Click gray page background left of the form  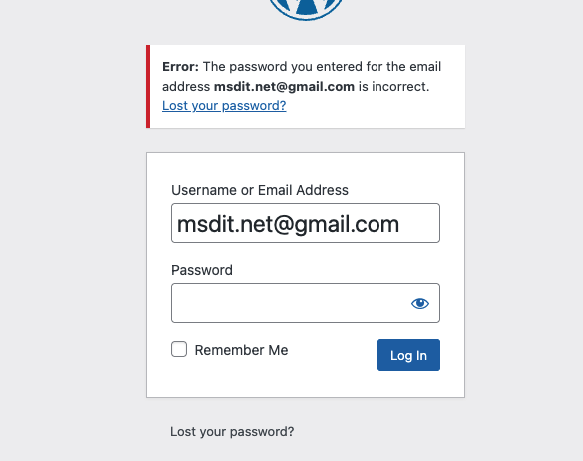pos(73,260)
